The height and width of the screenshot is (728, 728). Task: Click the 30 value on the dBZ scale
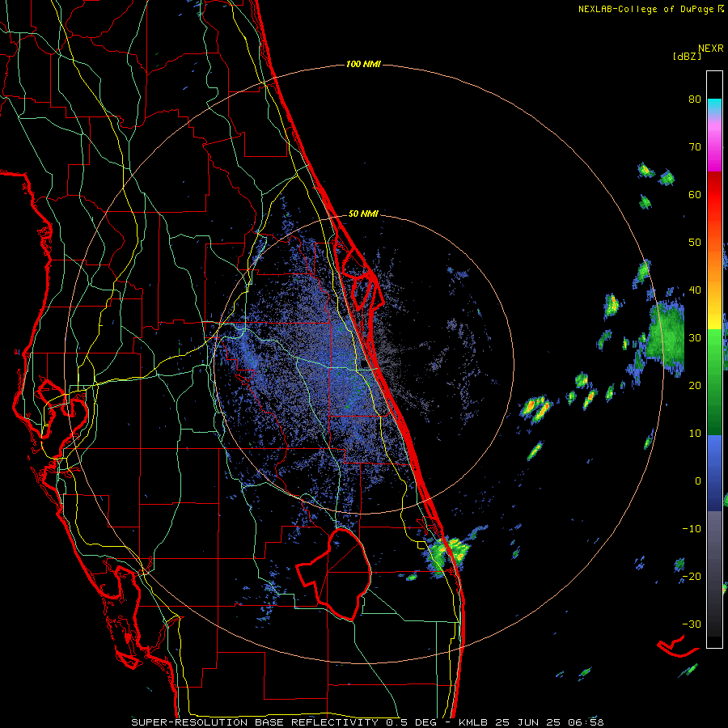(x=695, y=337)
